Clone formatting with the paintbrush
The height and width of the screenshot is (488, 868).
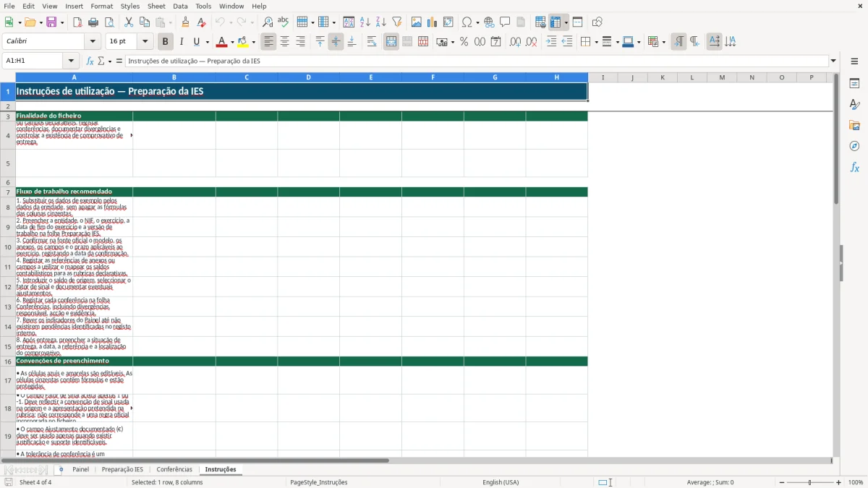coord(186,22)
